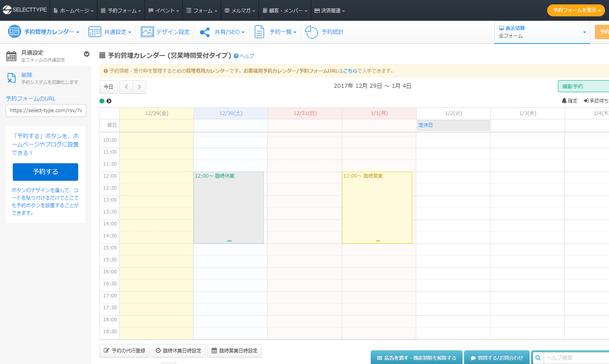Open the デザイン設定 image icon
This screenshot has width=609, height=364.
pos(147,32)
